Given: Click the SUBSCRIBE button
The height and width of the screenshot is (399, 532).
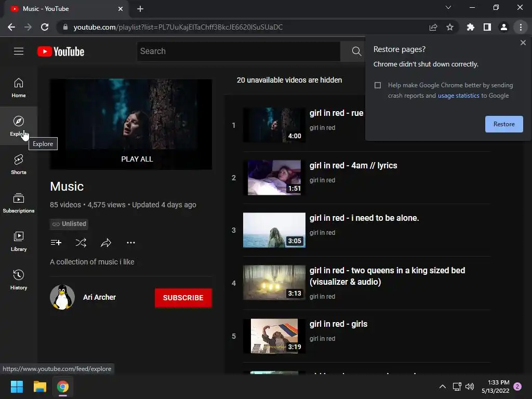Looking at the screenshot, I should pos(183,298).
